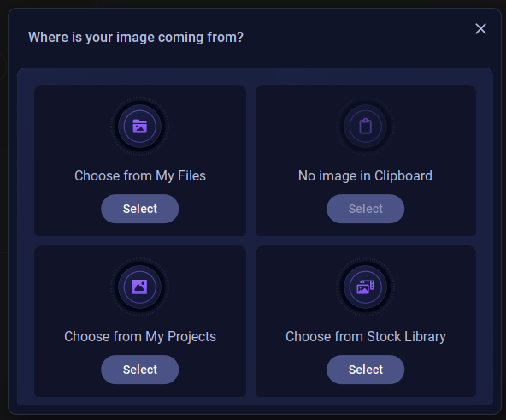Select button under Choose from My Projects
The image size is (506, 420).
click(139, 370)
